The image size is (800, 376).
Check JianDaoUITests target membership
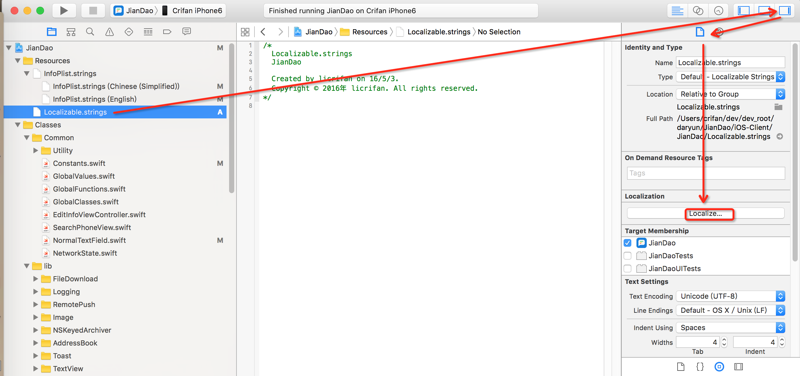tap(628, 268)
